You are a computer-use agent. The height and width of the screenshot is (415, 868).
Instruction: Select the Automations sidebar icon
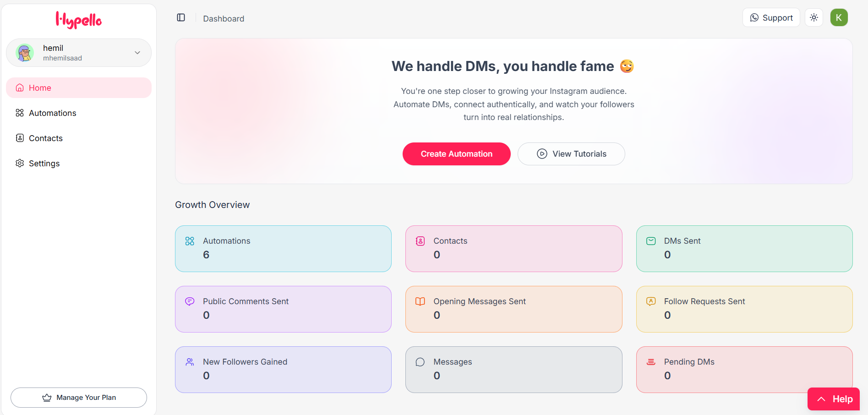(20, 113)
